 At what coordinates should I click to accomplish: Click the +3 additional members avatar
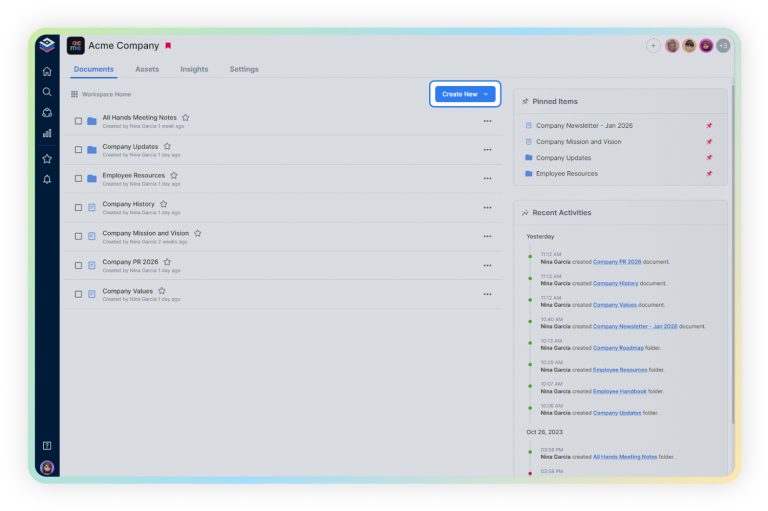click(723, 46)
